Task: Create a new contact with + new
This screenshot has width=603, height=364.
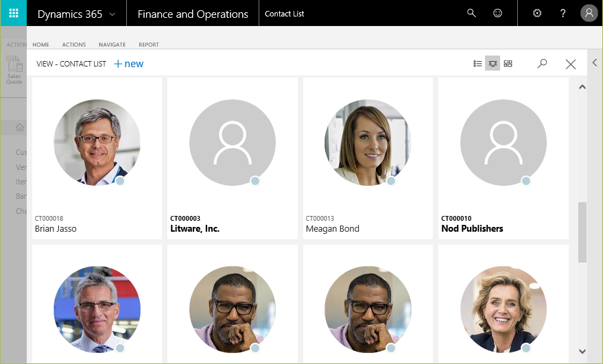Action: (129, 64)
